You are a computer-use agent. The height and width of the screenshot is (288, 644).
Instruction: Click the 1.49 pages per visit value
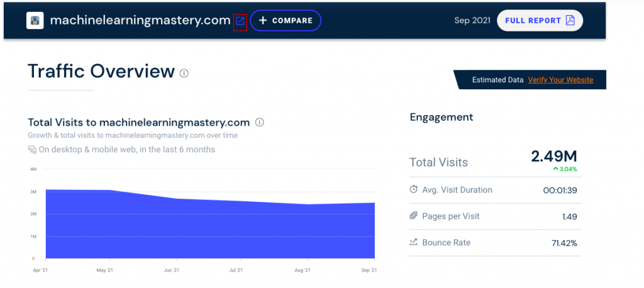(x=570, y=216)
